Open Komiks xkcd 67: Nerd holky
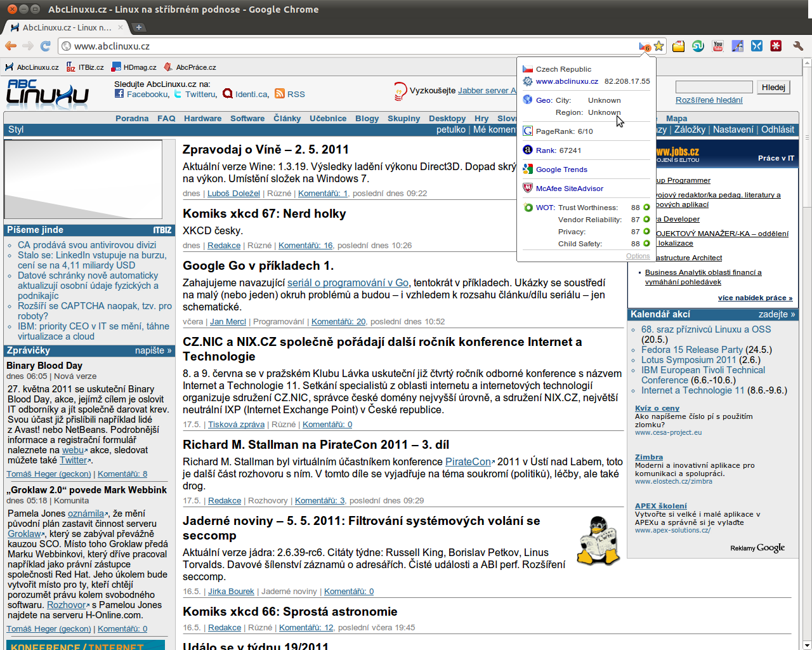This screenshot has width=812, height=650. click(x=265, y=214)
